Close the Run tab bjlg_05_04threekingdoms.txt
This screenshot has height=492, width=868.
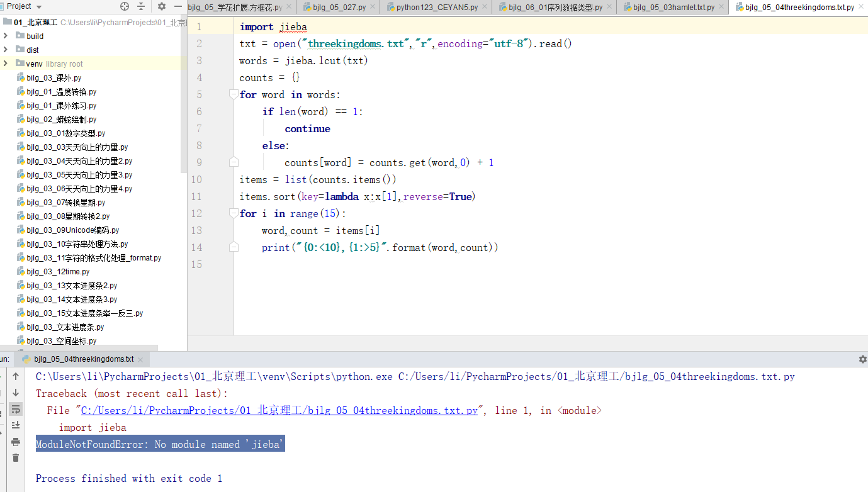tap(141, 359)
